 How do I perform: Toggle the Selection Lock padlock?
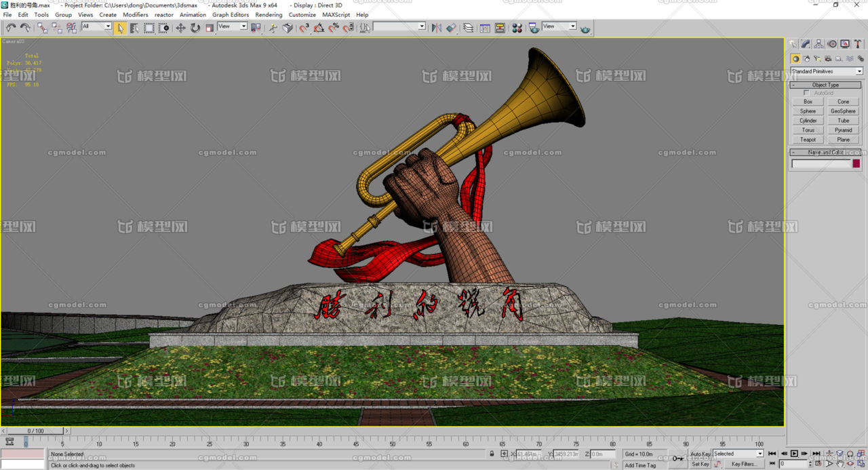[x=492, y=454]
